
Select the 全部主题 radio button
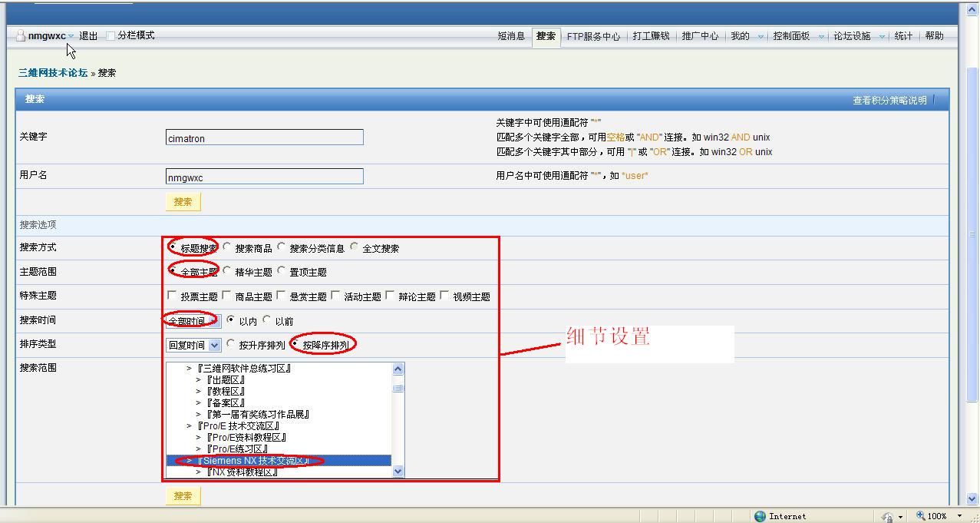(172, 271)
